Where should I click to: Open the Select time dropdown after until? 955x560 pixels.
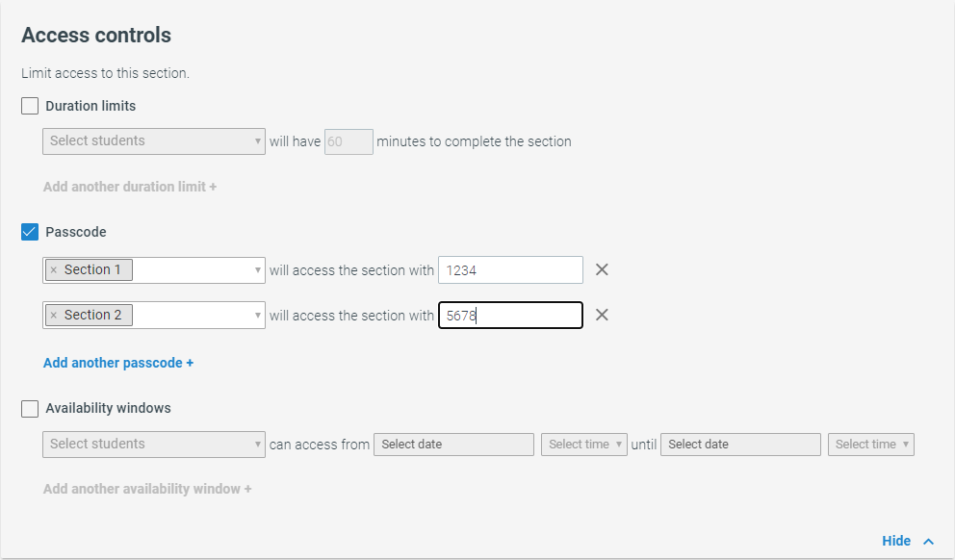(x=871, y=445)
